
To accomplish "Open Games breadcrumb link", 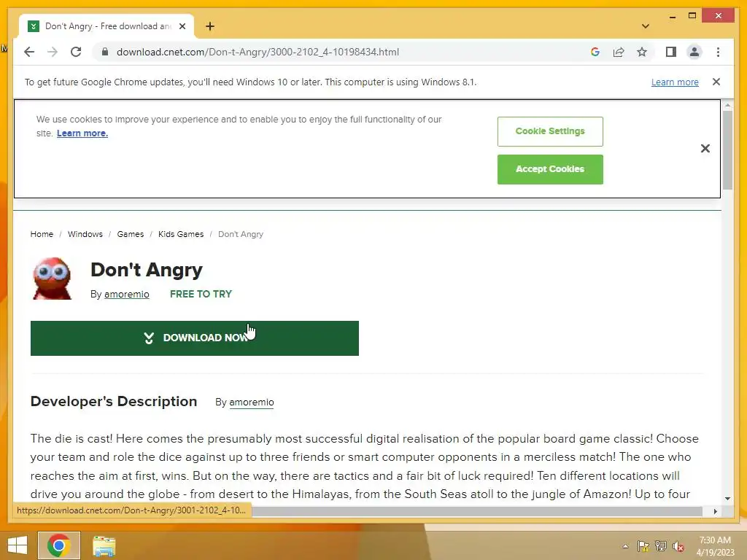I will [x=131, y=234].
